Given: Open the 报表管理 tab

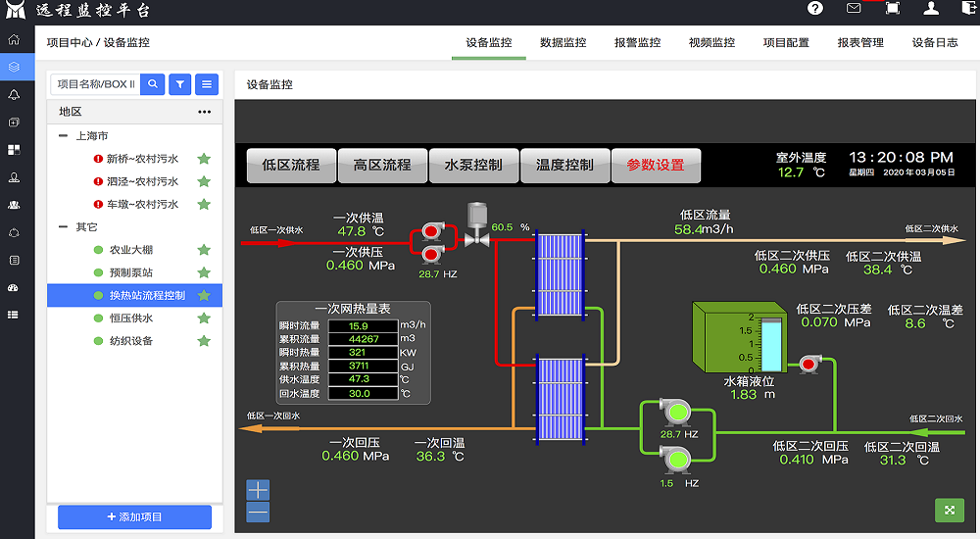Looking at the screenshot, I should coord(860,43).
